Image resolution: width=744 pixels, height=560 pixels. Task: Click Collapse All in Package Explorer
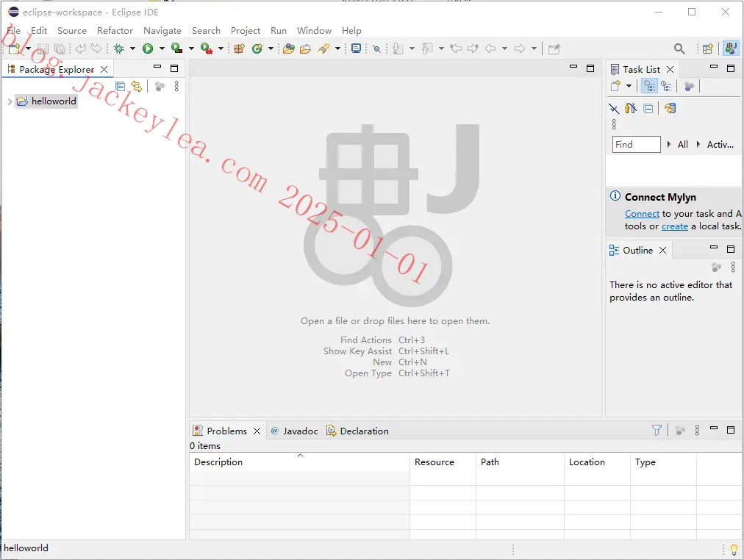pos(121,86)
